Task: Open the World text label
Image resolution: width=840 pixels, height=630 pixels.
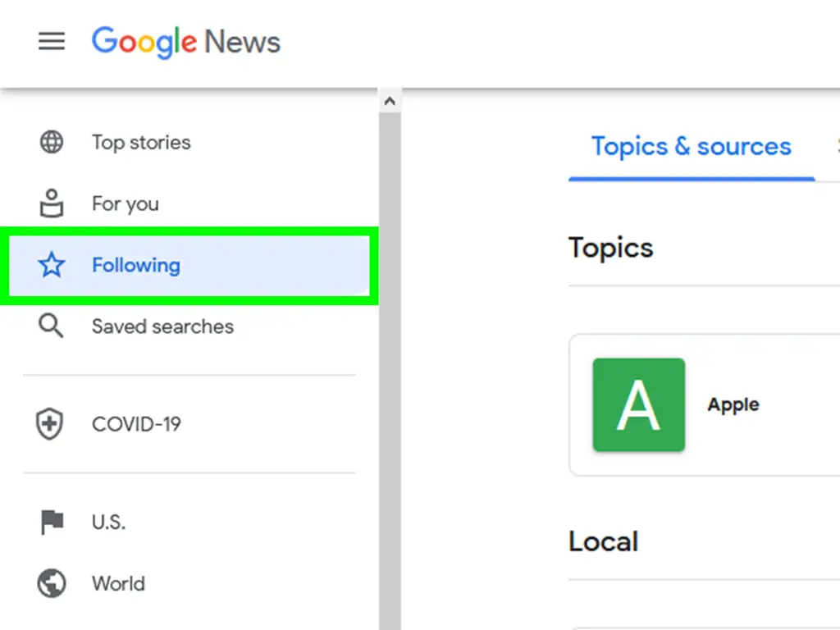Action: [x=118, y=583]
